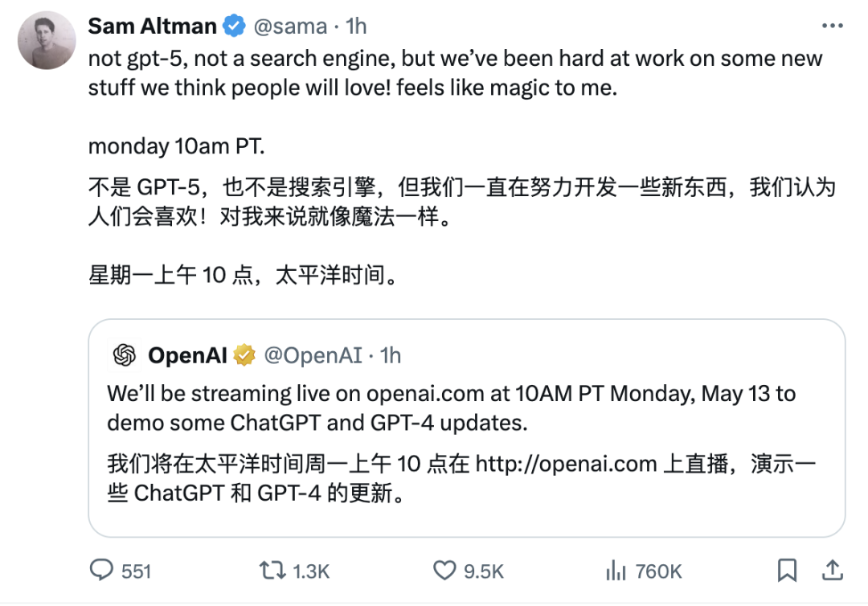
Task: Click Sam Altman's blue verified badge
Action: [x=234, y=27]
